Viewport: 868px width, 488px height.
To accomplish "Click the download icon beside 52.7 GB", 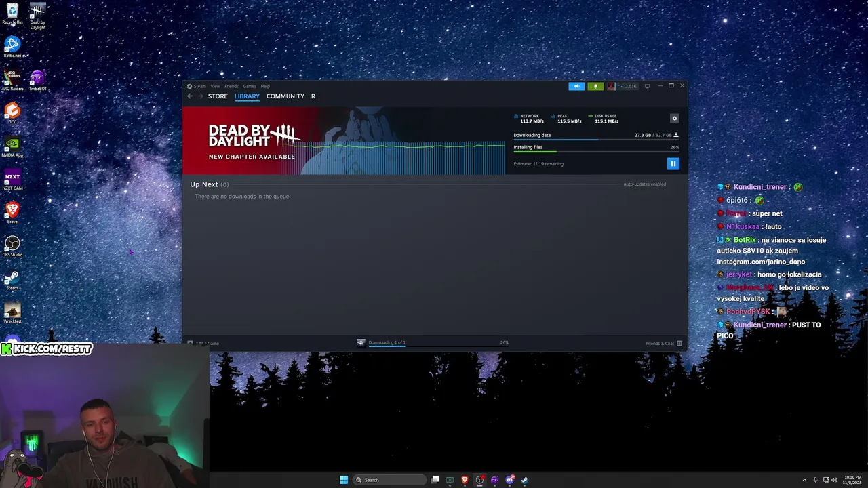I will 675,135.
